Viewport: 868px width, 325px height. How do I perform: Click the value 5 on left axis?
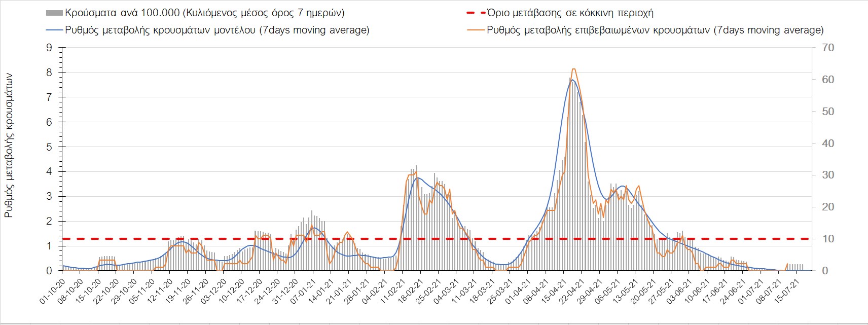click(x=49, y=147)
